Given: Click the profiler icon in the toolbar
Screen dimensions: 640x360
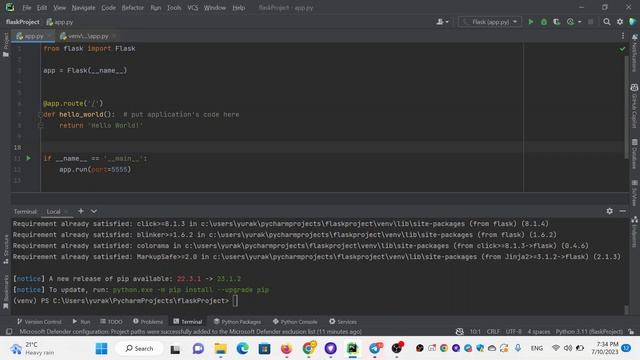Looking at the screenshot, I should coord(570,22).
